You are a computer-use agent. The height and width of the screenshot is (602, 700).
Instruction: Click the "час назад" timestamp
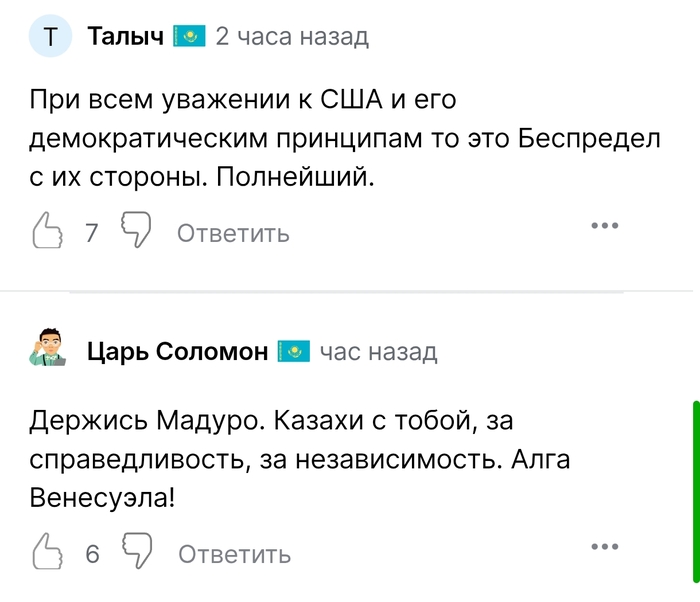coord(378,351)
